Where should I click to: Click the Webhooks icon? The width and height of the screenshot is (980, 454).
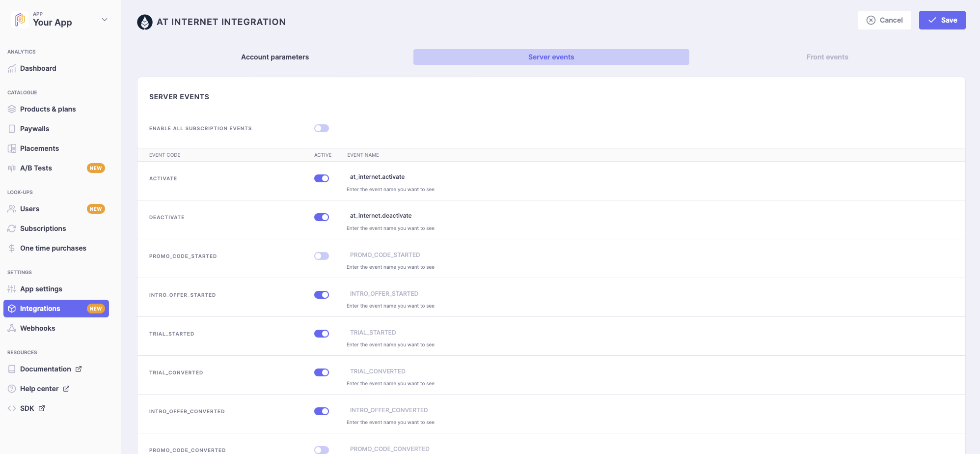point(12,328)
